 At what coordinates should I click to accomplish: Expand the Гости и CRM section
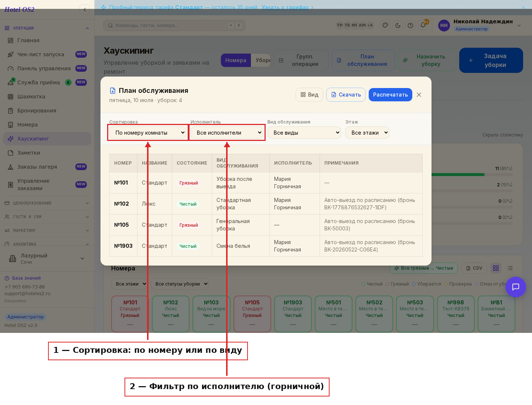point(47,217)
